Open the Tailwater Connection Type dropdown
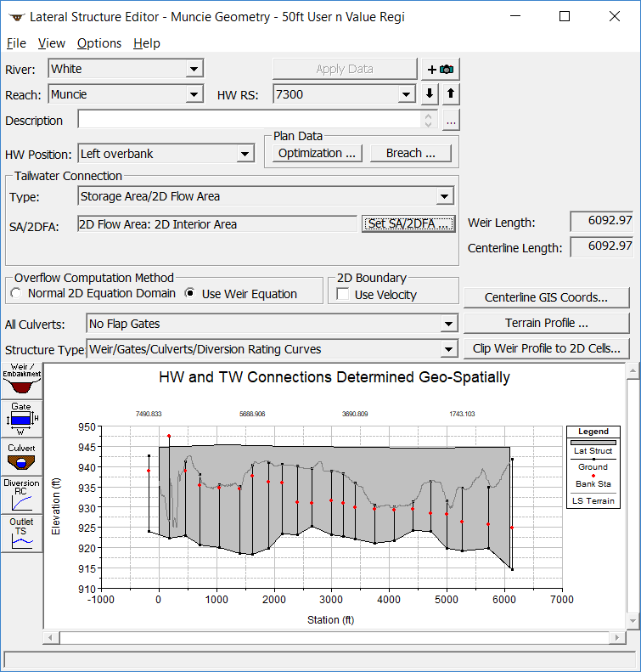Viewport: 641px width, 672px height. click(x=444, y=196)
